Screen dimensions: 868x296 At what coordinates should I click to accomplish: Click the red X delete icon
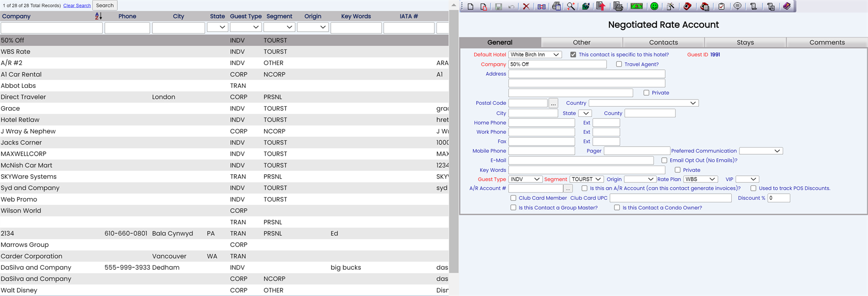526,6
